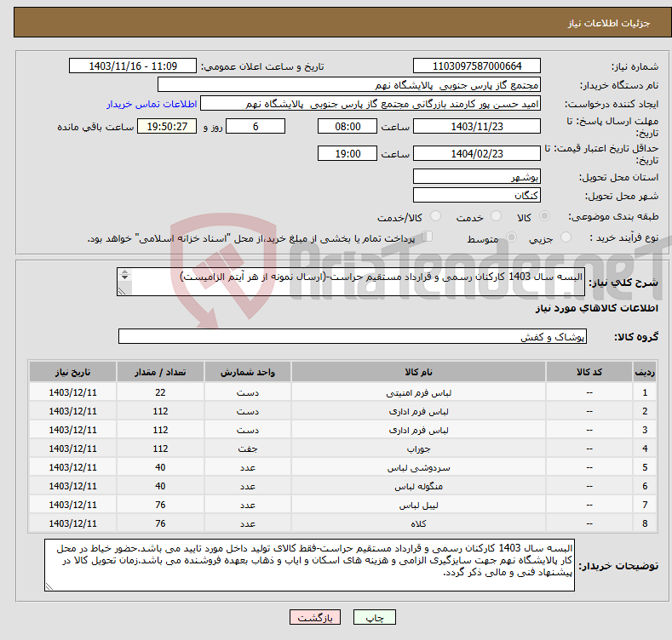Click scroll-down arrow in description box

coord(124,277)
